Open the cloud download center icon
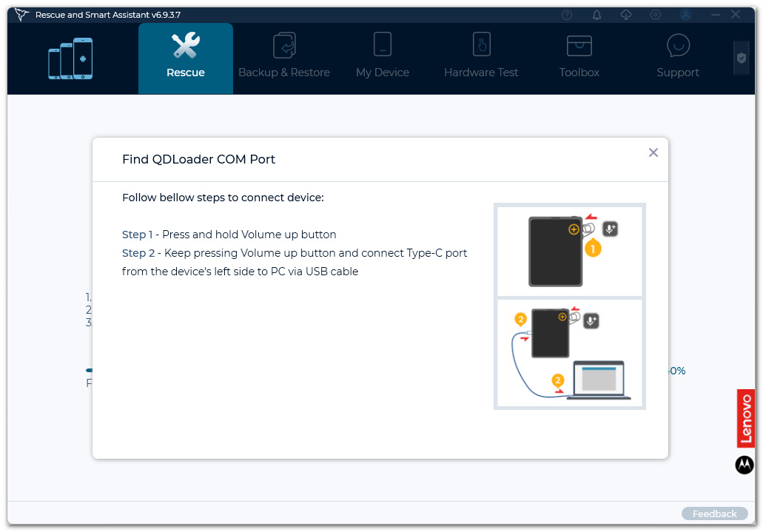This screenshot has height=532, width=763. (x=626, y=15)
